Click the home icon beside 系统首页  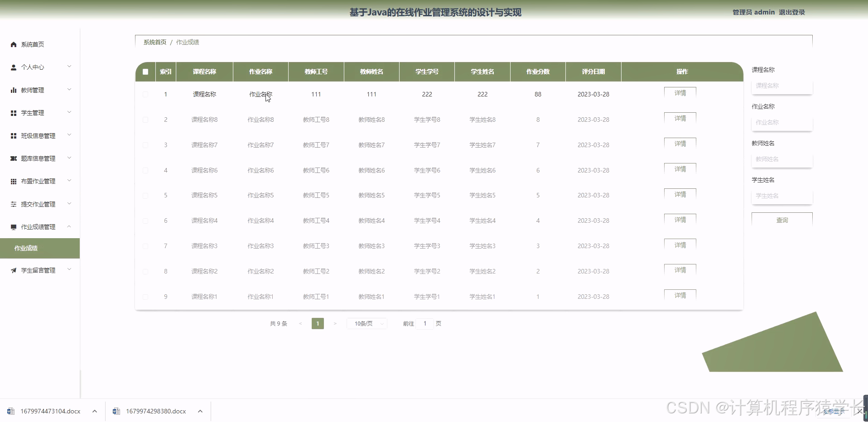(x=14, y=44)
